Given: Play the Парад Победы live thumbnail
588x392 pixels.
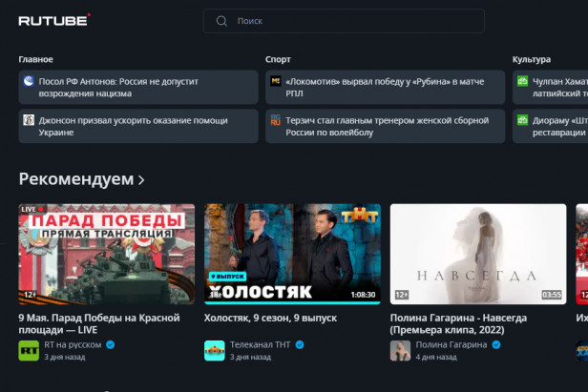Looking at the screenshot, I should [x=107, y=253].
